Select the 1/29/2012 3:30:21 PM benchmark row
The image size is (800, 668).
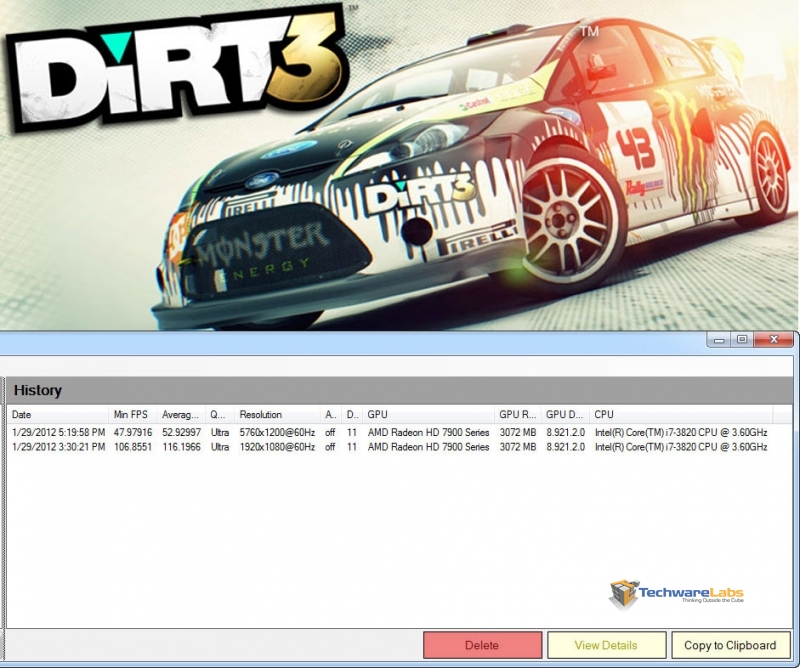pos(390,447)
